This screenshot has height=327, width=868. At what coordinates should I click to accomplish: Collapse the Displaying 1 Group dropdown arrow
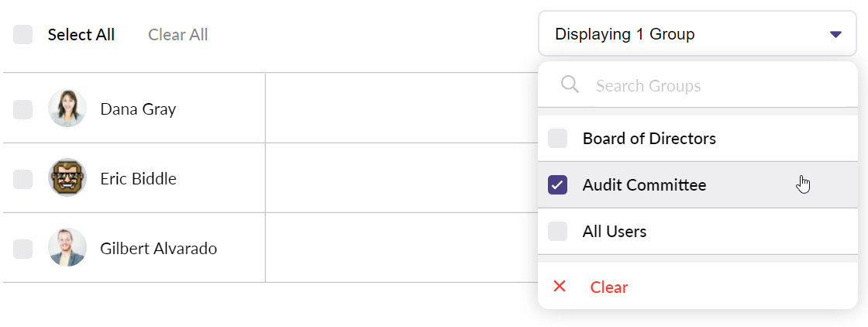click(835, 34)
